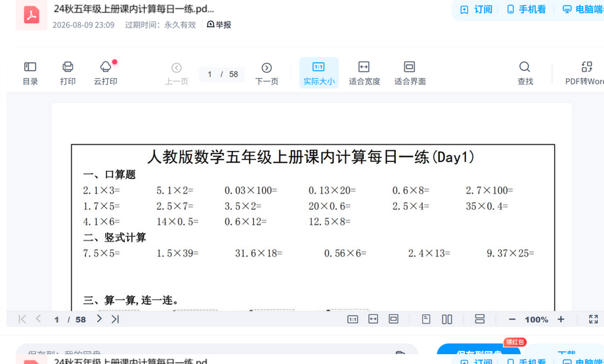Open the 目录 table of contents panel

[x=30, y=73]
